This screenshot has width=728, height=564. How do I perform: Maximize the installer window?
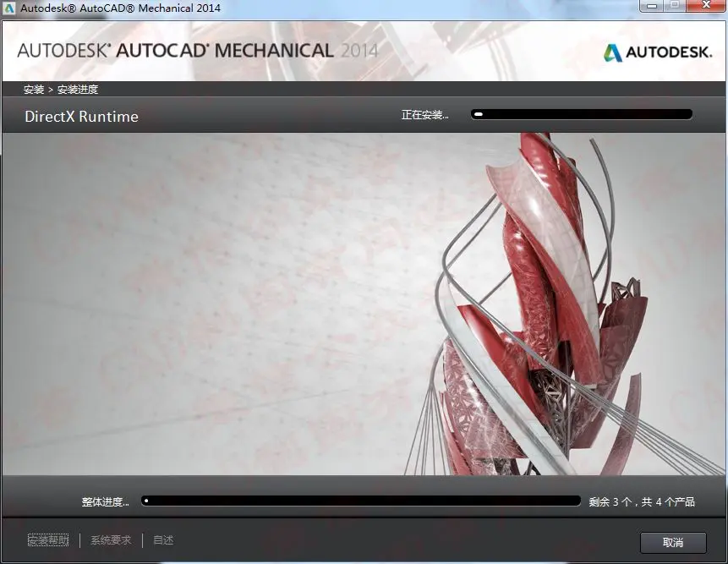tap(675, 6)
